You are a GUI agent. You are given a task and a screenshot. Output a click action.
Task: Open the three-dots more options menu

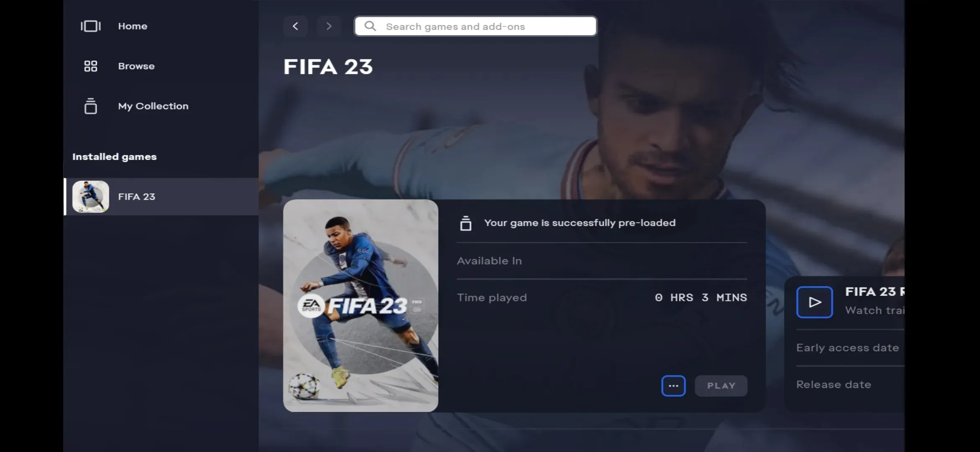(x=673, y=386)
